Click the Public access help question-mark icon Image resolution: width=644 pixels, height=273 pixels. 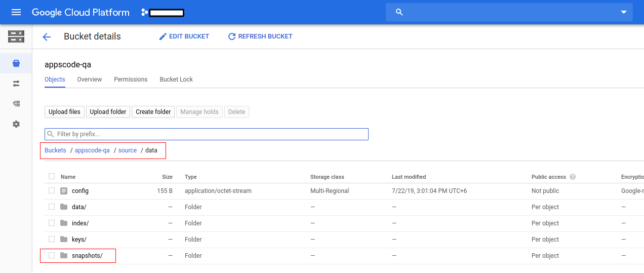coord(573,177)
